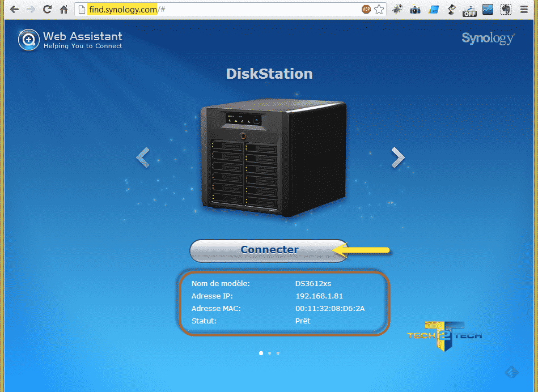Click the Web Assistant title text
This screenshot has width=538, height=392.
click(x=83, y=36)
